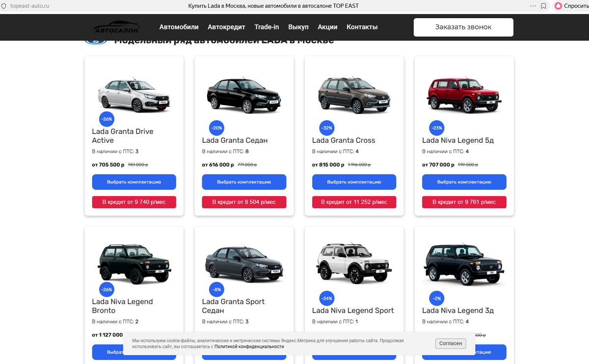This screenshot has height=364, width=589.
Task: Choose configuration for Lada Niva Legend 5д
Action: coord(464,182)
